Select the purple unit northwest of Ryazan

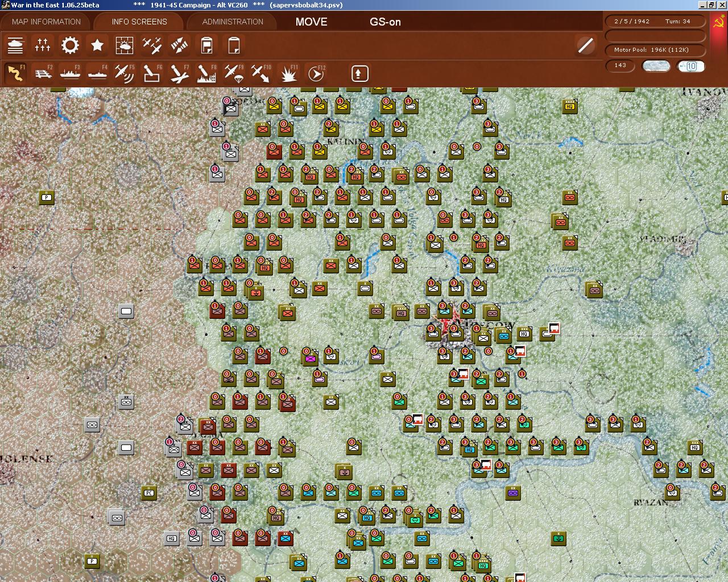click(512, 493)
